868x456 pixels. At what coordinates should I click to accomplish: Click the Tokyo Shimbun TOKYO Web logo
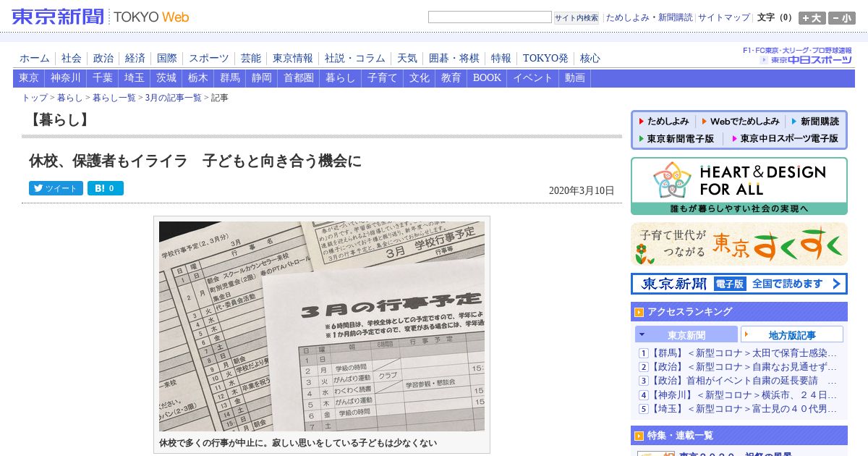point(101,17)
